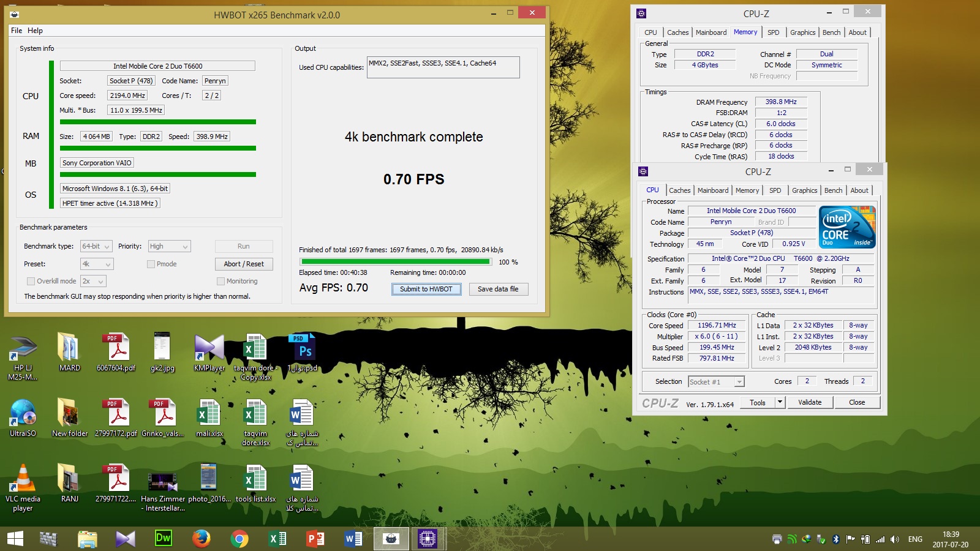The image size is (980, 551).
Task: Open the Priority High dropdown
Action: [x=170, y=246]
